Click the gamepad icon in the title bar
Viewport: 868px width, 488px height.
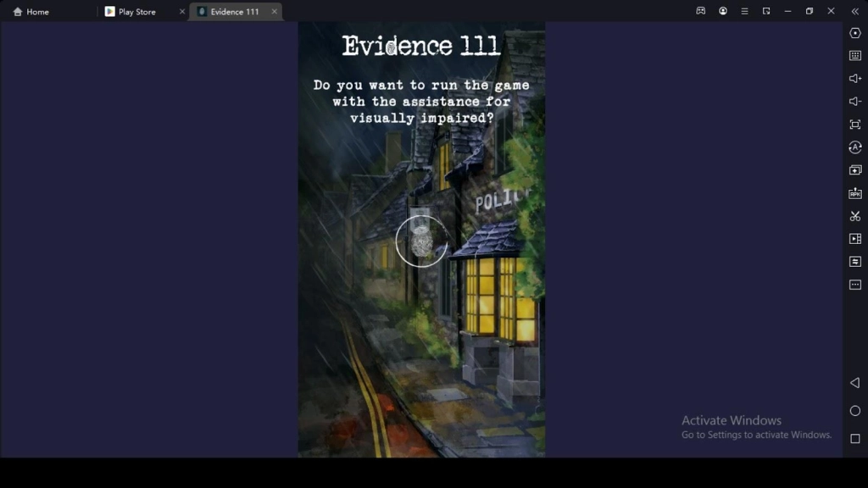[x=700, y=11]
